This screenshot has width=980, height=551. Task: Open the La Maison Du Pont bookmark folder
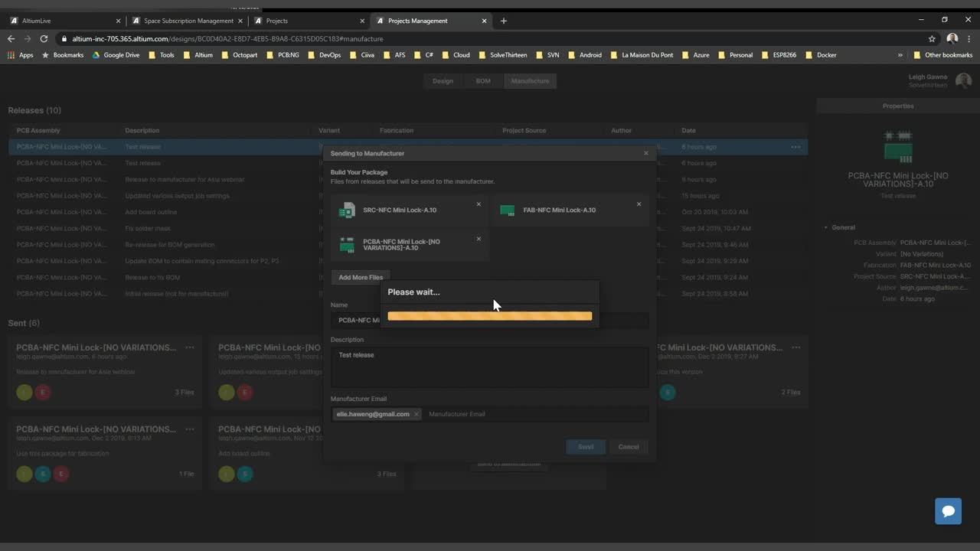click(x=642, y=55)
